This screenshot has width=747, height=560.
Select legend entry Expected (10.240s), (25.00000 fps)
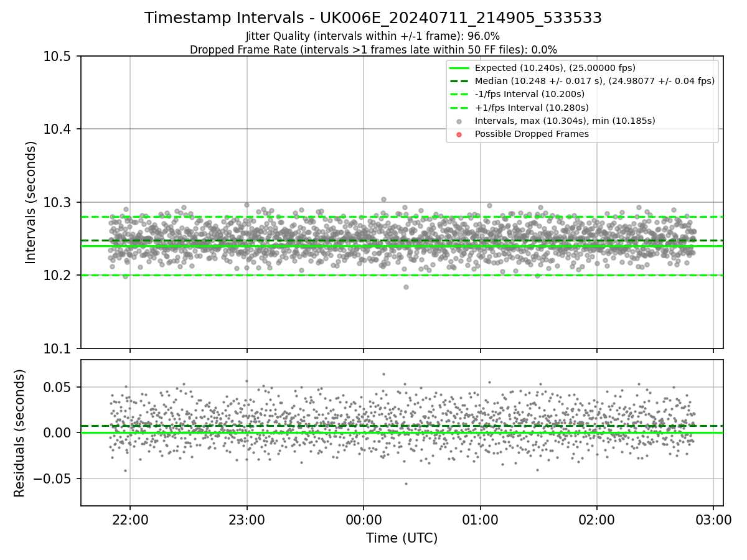pos(555,68)
